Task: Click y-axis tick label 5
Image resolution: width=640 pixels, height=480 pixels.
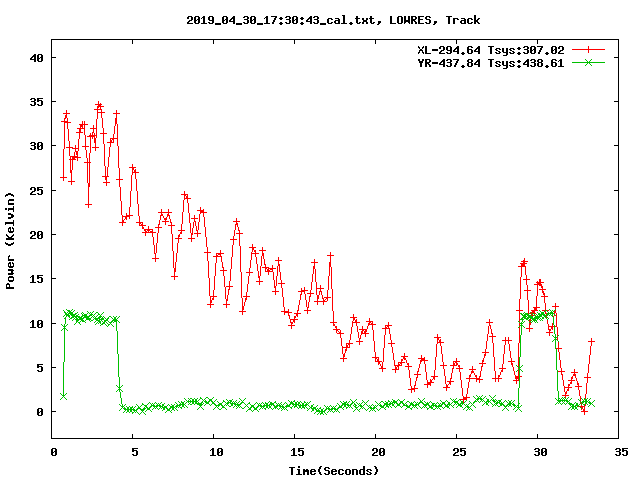Action: 40,368
